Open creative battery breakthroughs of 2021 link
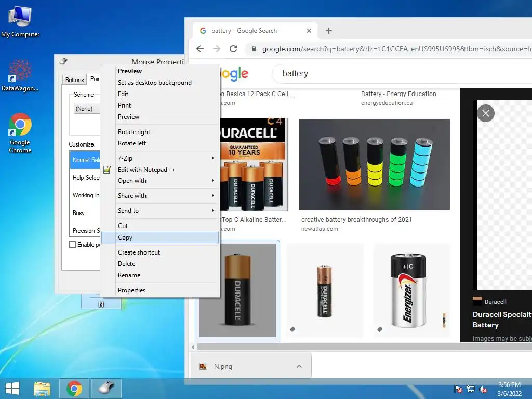 pyautogui.click(x=356, y=220)
